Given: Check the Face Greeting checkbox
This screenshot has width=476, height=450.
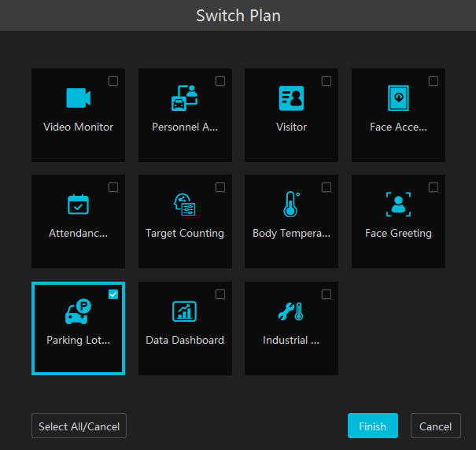Looking at the screenshot, I should 434,187.
